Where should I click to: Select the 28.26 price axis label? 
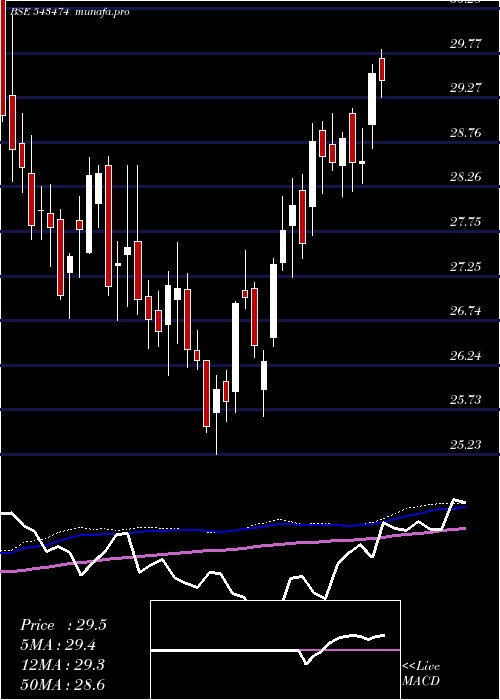click(x=466, y=177)
